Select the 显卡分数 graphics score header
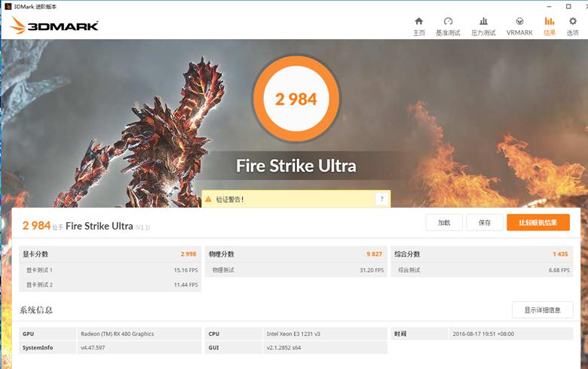The width and height of the screenshot is (588, 369). 36,255
